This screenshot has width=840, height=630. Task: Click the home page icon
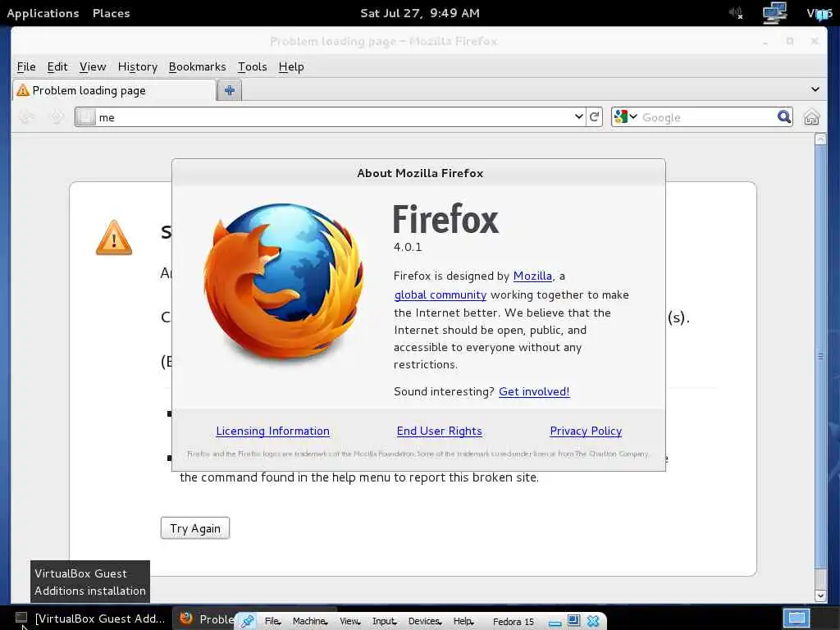(811, 116)
